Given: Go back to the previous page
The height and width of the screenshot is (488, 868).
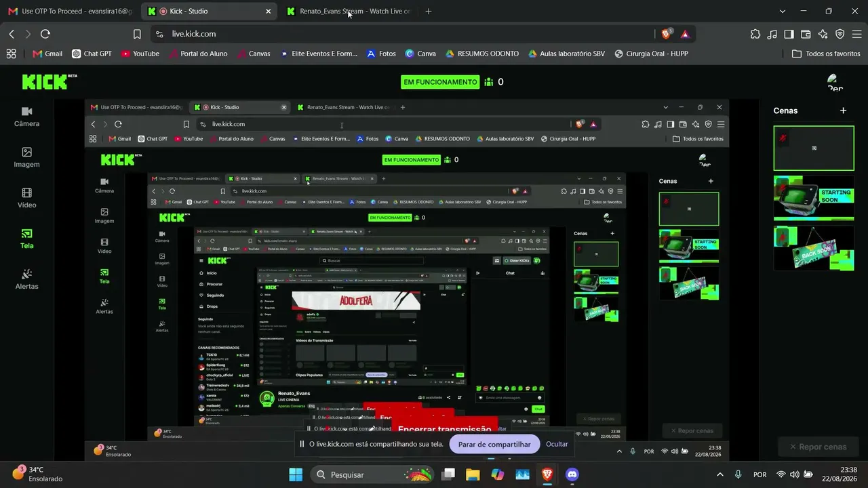Looking at the screenshot, I should pos(12,34).
